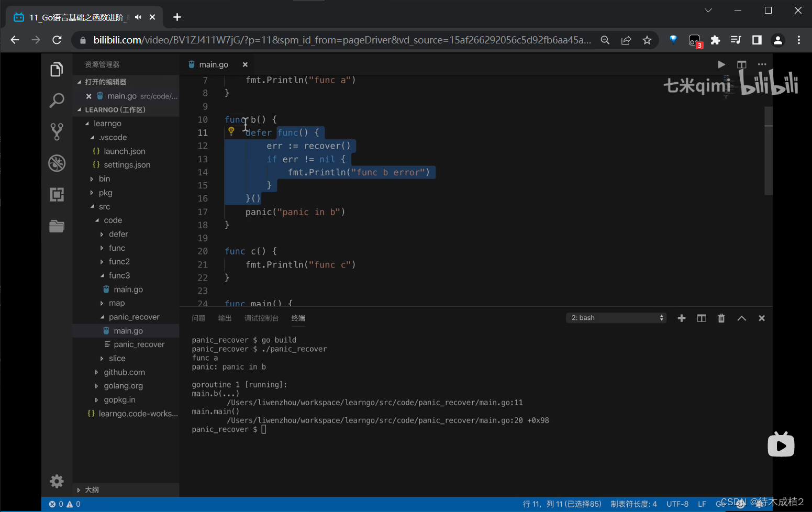The height and width of the screenshot is (512, 812).
Task: Create a new terminal with plus icon
Action: coord(681,318)
